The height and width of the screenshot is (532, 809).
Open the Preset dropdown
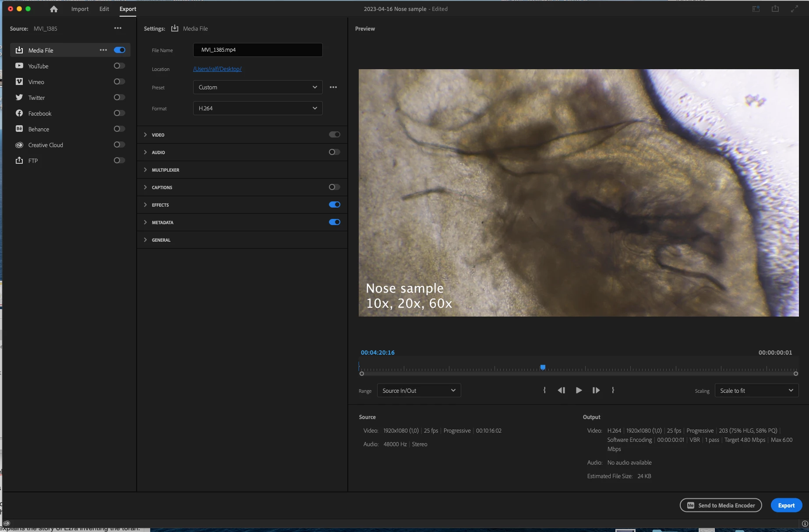click(258, 87)
